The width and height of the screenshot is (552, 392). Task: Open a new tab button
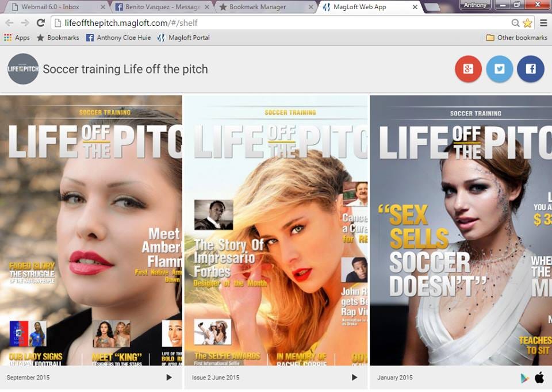[432, 7]
